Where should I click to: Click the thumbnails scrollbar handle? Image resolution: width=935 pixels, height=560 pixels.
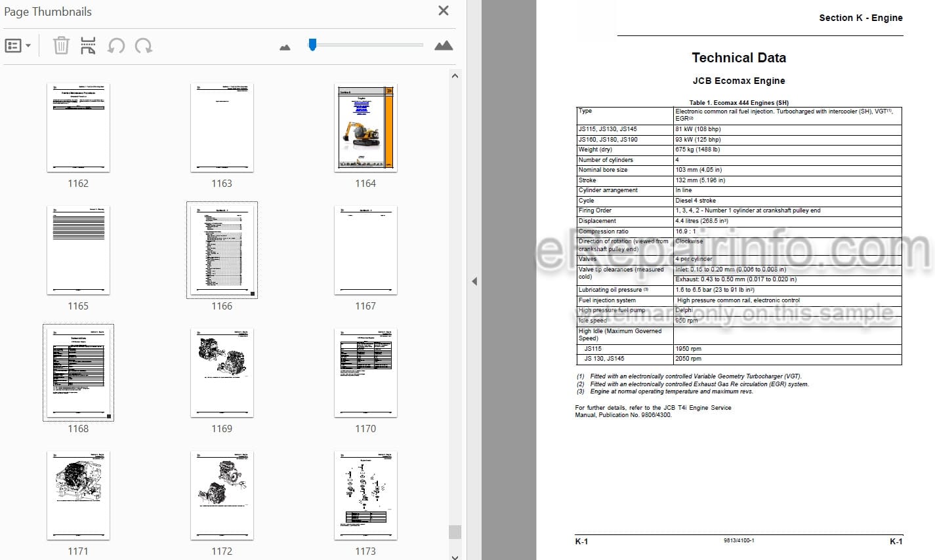pos(455,532)
